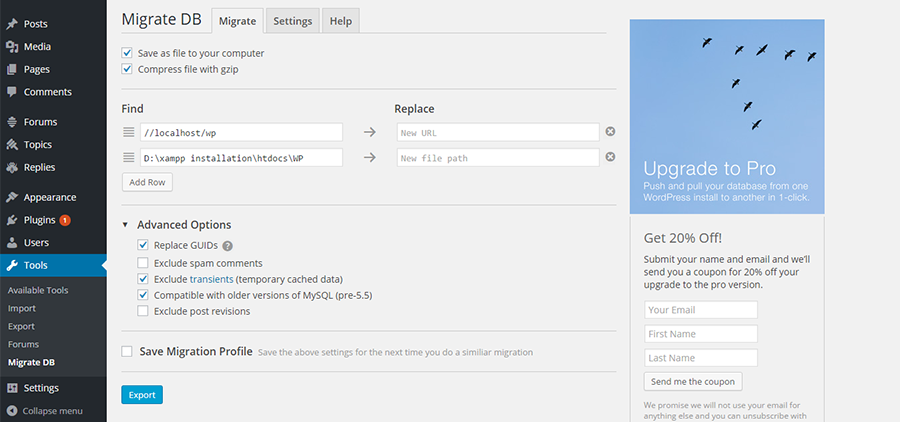Image resolution: width=900 pixels, height=422 pixels.
Task: Open the Settings tab of Migrate DB
Action: [293, 21]
